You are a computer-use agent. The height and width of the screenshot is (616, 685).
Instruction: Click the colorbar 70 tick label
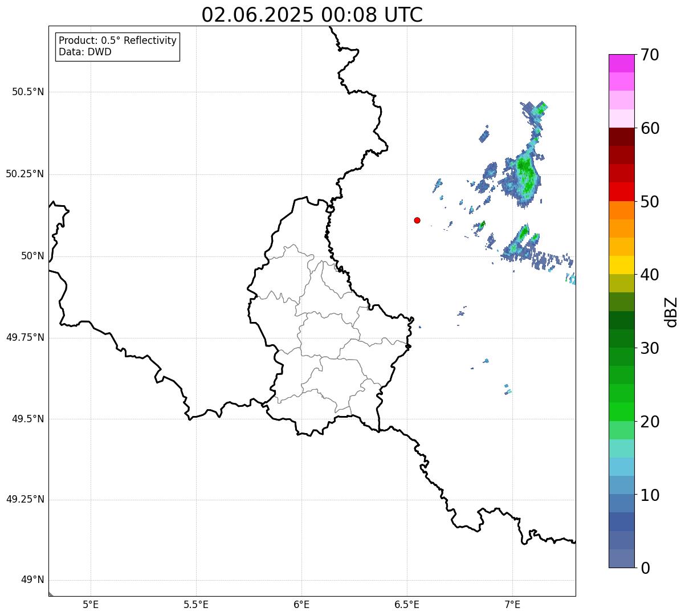click(649, 55)
